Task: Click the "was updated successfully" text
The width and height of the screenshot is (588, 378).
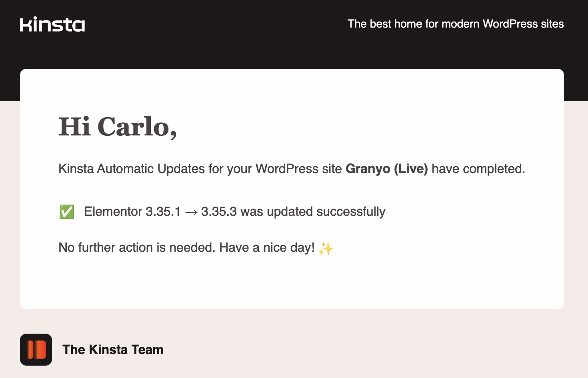Action: [x=313, y=212]
